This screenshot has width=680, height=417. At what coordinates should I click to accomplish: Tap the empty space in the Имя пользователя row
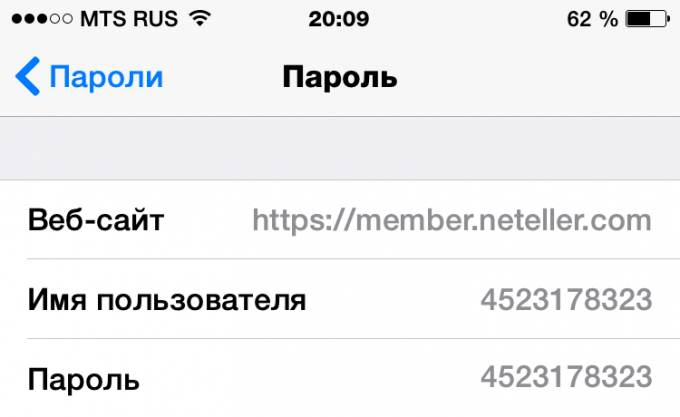click(393, 299)
